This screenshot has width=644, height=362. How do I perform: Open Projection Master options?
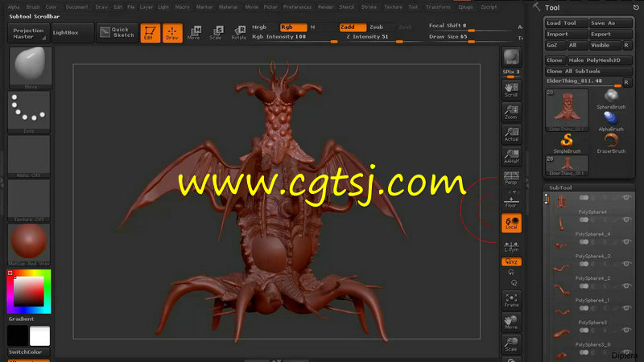(x=28, y=33)
